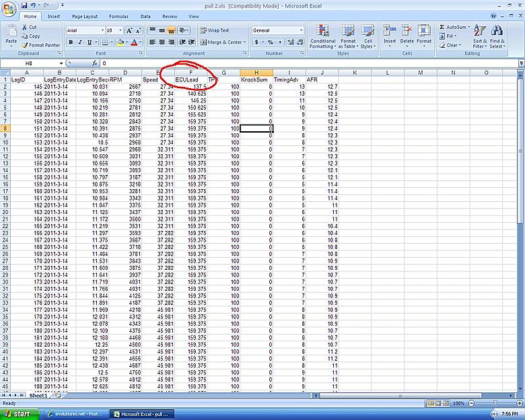Toggle Wrap Text
The width and height of the screenshot is (525, 420).
click(215, 30)
